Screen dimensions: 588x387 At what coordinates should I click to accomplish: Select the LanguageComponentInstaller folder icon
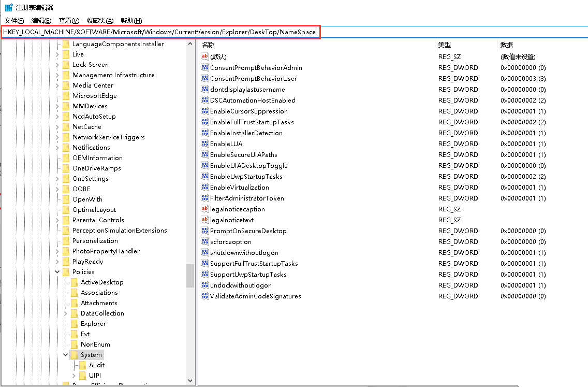tap(66, 44)
